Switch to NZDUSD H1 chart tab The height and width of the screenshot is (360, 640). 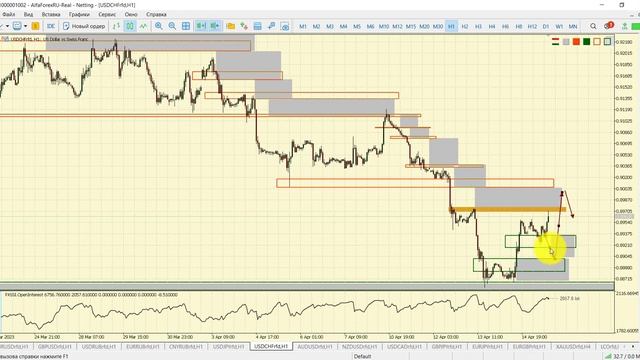(360, 347)
